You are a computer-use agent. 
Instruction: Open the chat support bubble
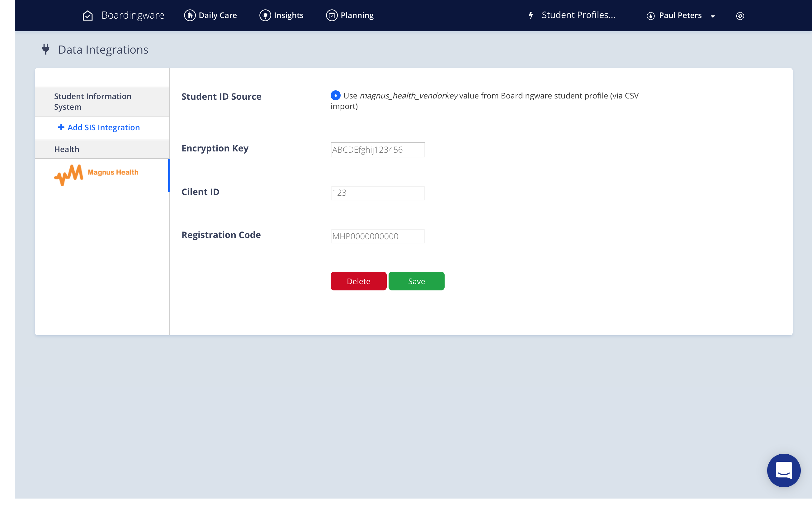783,470
